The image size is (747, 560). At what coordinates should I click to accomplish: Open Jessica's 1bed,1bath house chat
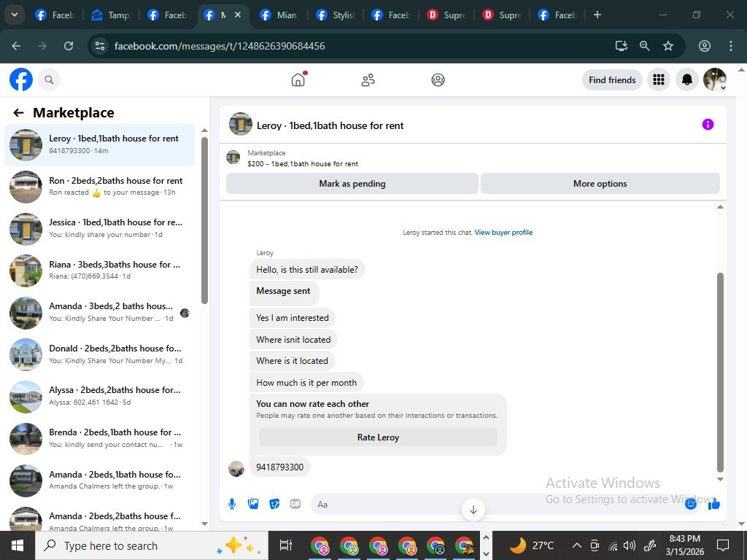tap(99, 228)
